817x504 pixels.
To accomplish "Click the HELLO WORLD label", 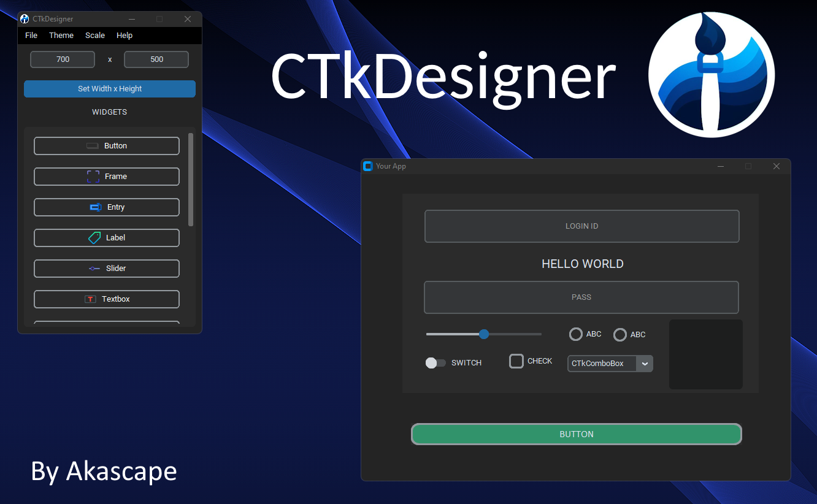I will click(x=583, y=264).
